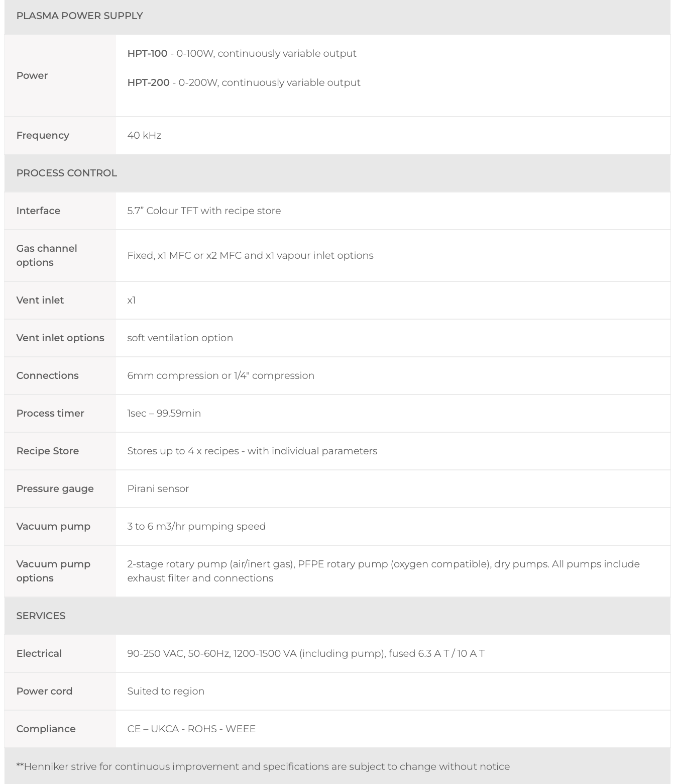Click the Vacuum pump pumping speed value
The image size is (675, 784).
pos(196,526)
